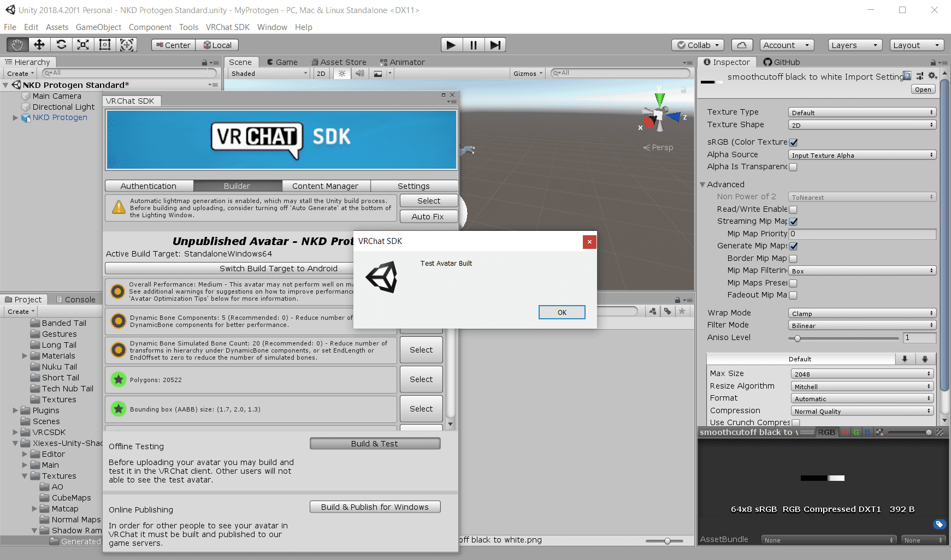Toggle blue channel preview
Viewport: 951px width, 560px height.
point(867,432)
